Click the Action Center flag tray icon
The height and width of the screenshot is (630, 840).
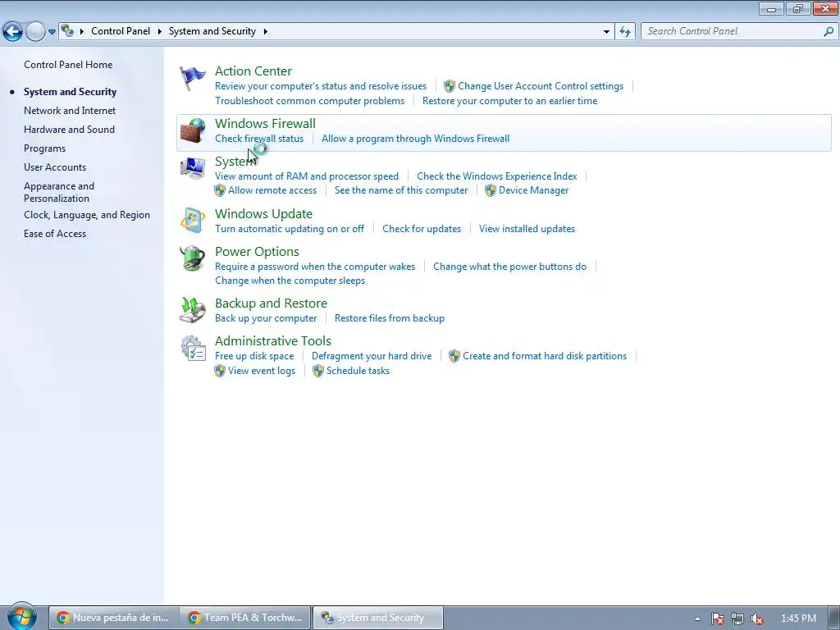tap(717, 619)
